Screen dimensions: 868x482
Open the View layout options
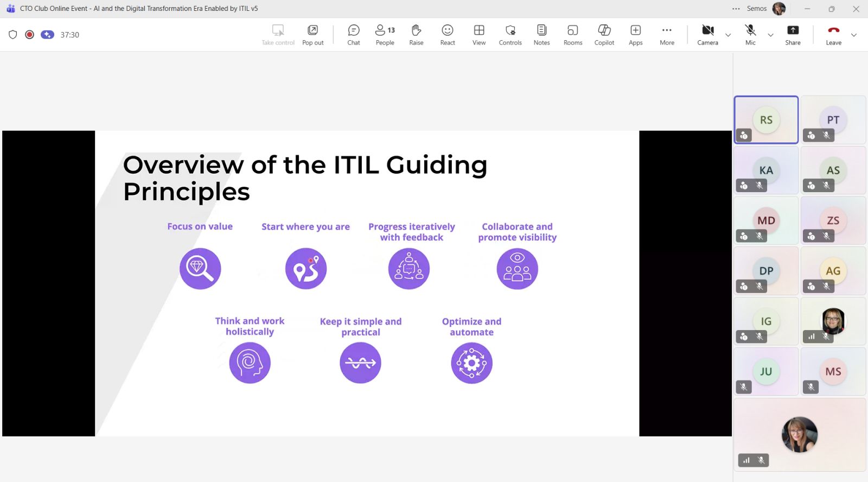479,35
